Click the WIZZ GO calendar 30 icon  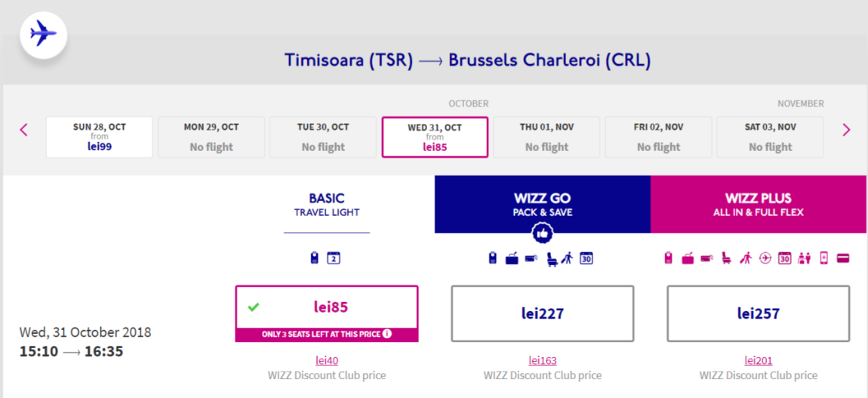point(586,258)
